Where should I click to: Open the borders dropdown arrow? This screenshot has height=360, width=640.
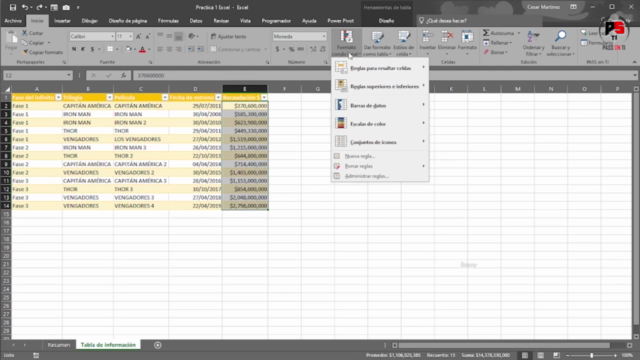117,49
